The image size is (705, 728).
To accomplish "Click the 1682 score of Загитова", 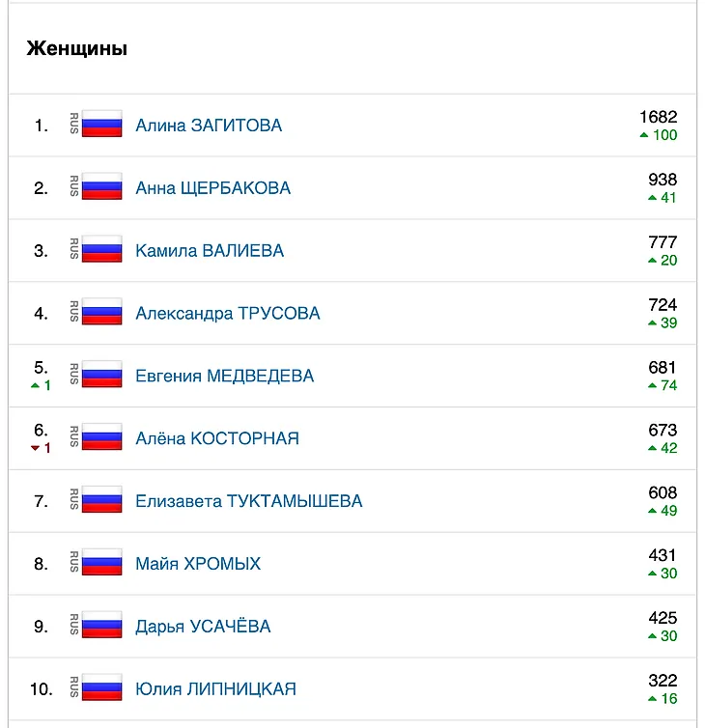I will (x=658, y=117).
